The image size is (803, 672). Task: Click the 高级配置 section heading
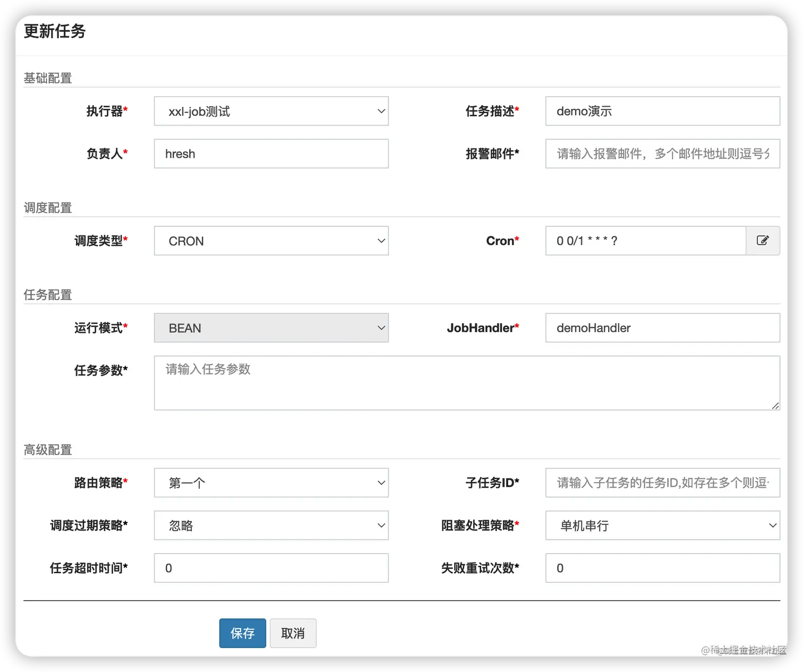48,450
